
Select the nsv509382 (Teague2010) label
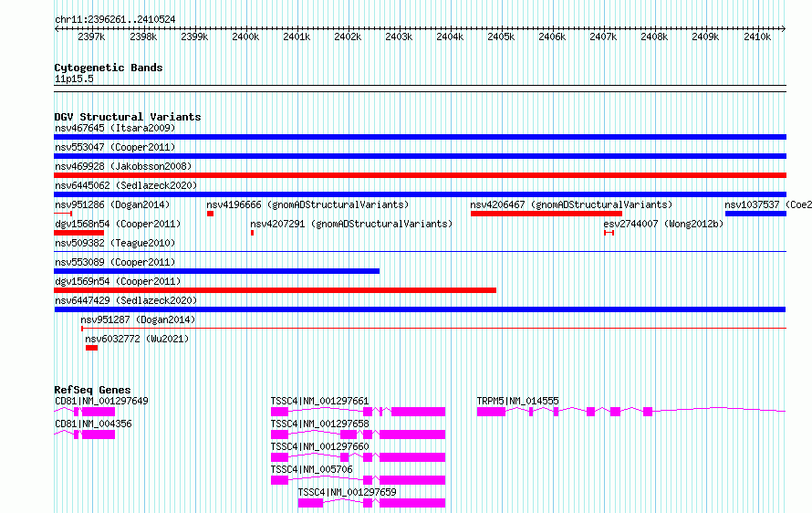[115, 243]
